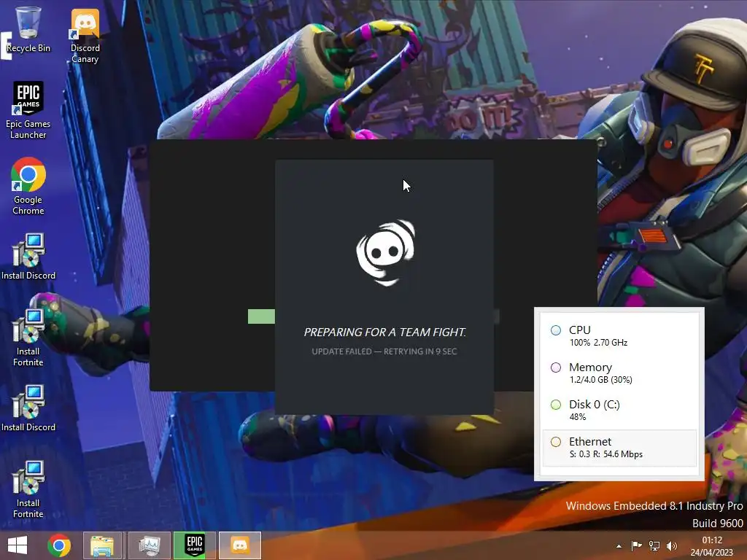Open the Action Center flag icon
Viewport: 747px width, 560px height.
coord(636,545)
